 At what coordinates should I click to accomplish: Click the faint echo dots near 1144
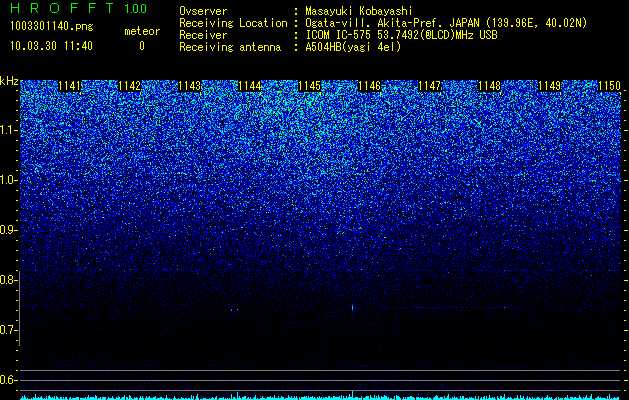click(x=235, y=310)
